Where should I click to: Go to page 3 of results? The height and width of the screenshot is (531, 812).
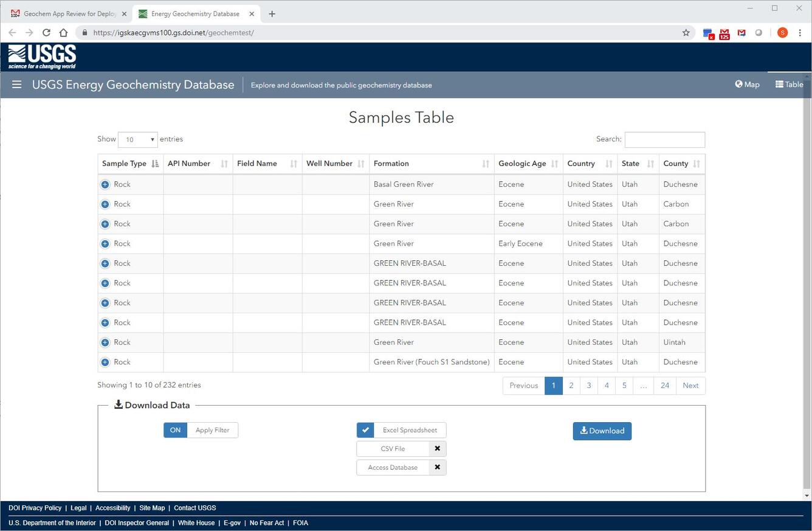pyautogui.click(x=589, y=386)
